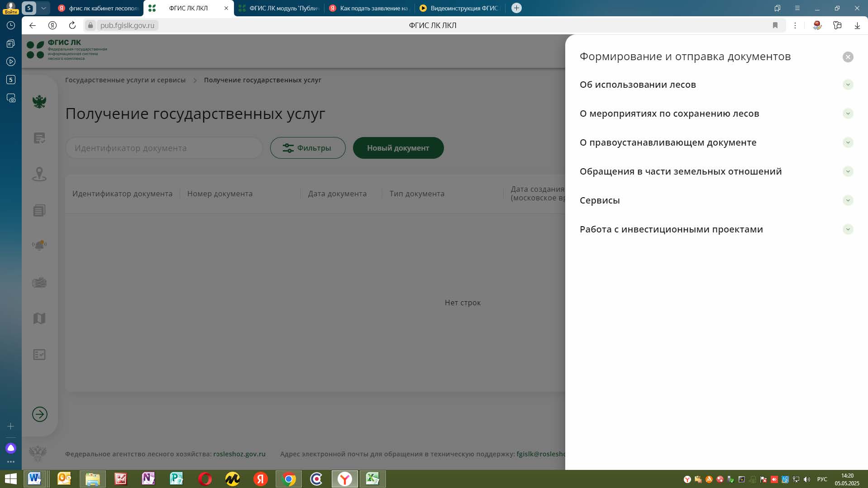This screenshot has height=488, width=868.
Task: Focus the 'Идентификатор документа' search field
Action: [x=164, y=148]
